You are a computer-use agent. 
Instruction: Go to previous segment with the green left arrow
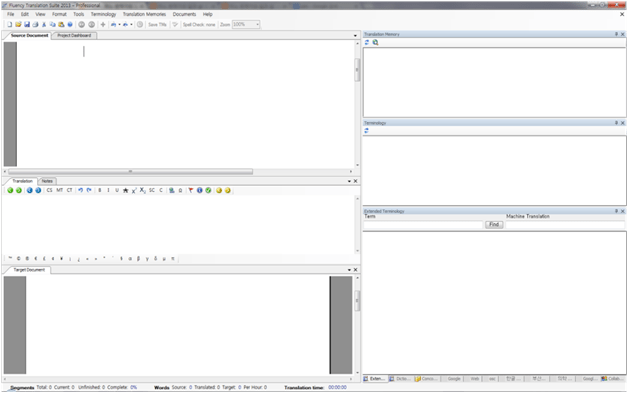coord(10,190)
